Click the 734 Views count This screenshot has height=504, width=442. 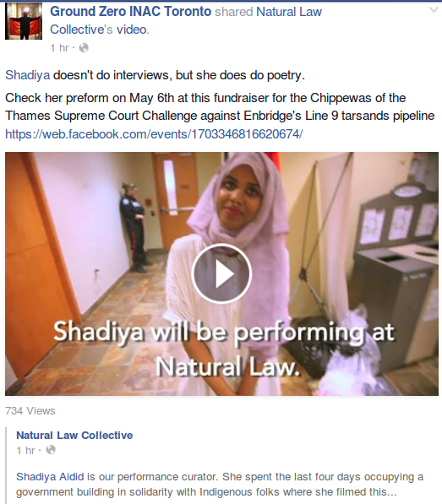click(30, 411)
